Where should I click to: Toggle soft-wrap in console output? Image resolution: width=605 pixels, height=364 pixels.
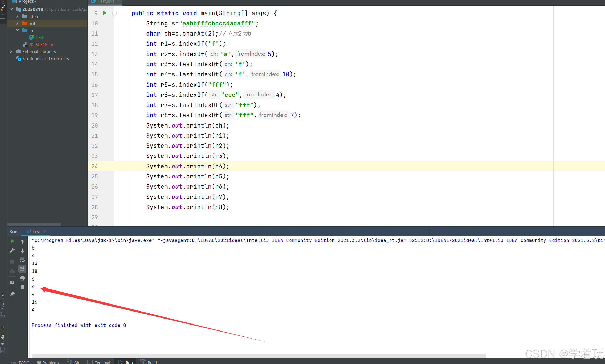click(22, 260)
